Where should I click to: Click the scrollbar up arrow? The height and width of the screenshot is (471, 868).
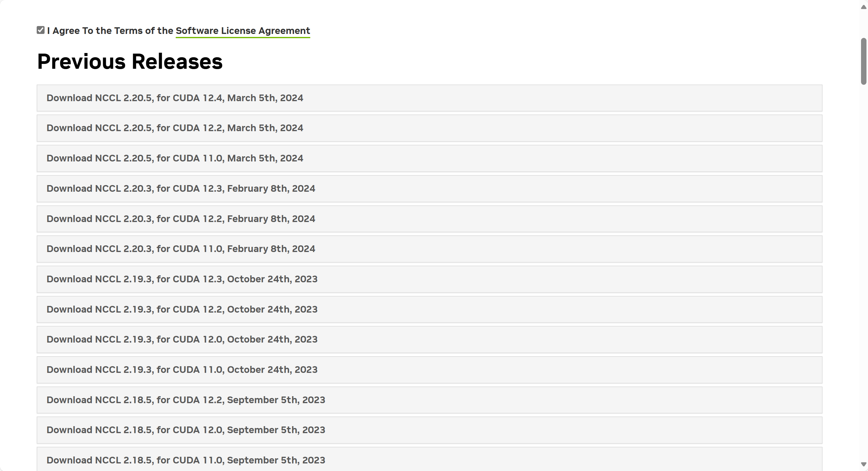(x=863, y=7)
